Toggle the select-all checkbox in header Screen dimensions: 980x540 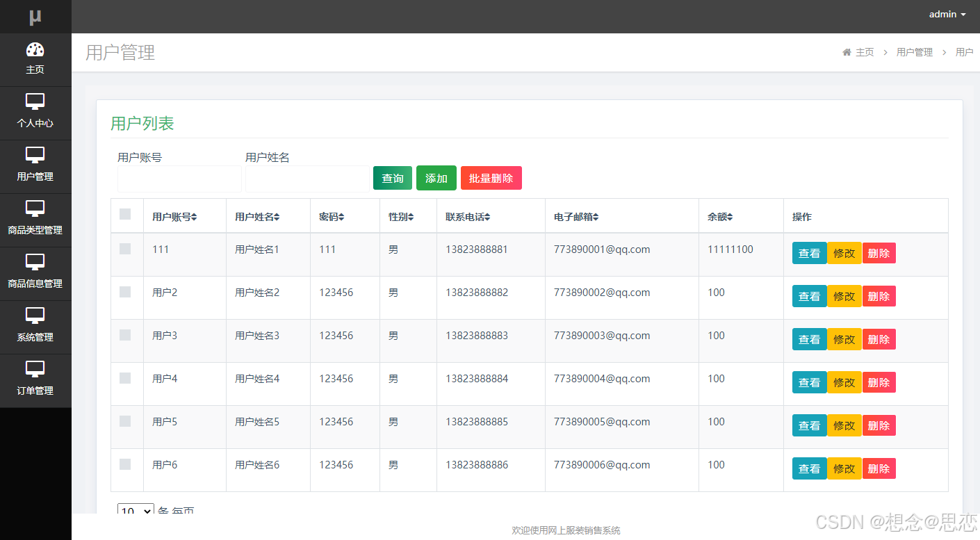(125, 214)
